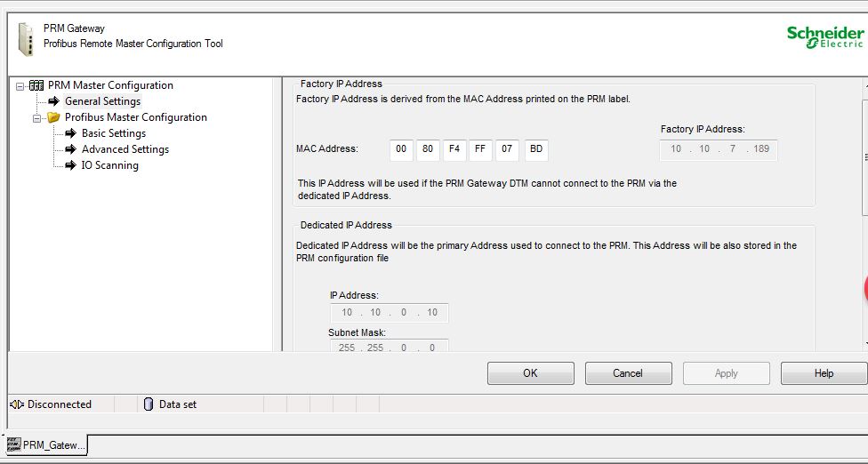Click the Subnet Mask label
Screen dimensions: 868x464
pyautogui.click(x=357, y=333)
